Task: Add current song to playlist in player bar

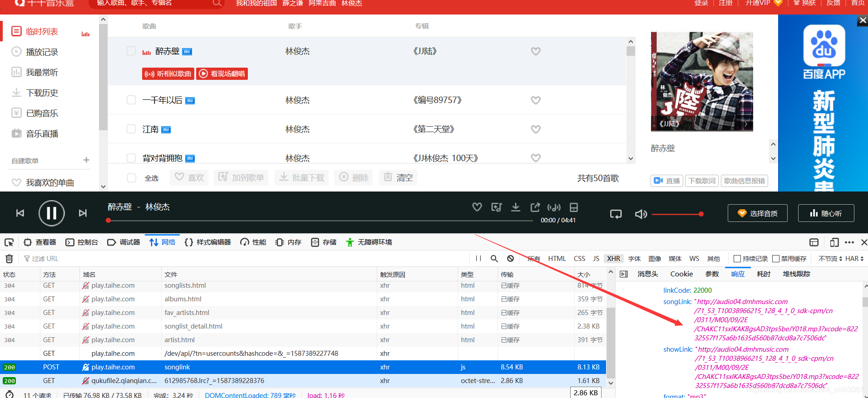Action: click(x=497, y=207)
